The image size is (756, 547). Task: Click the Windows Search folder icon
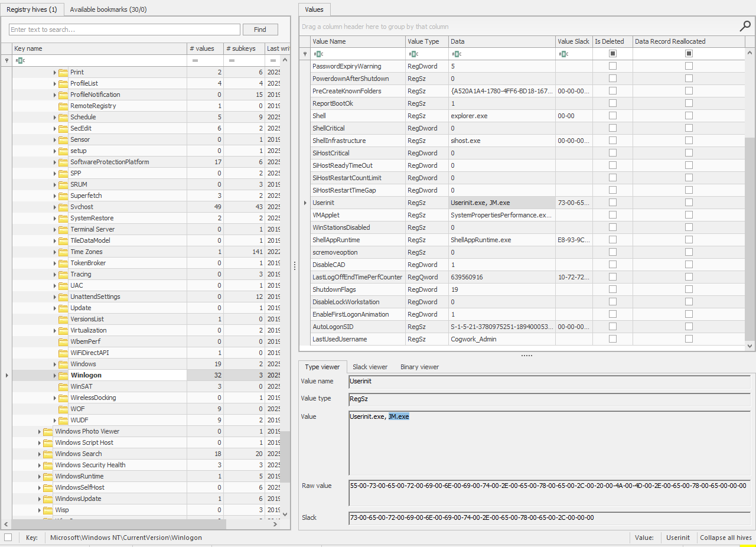click(x=48, y=454)
